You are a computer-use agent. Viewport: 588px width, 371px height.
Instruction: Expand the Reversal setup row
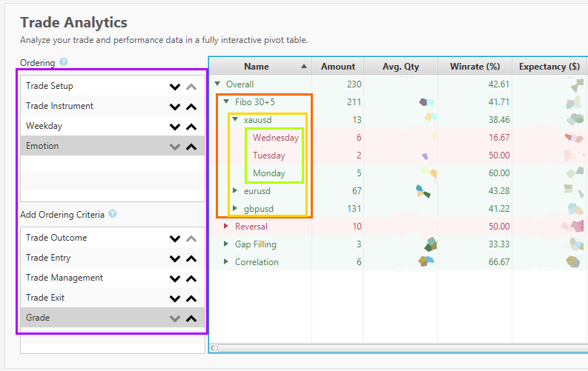coord(225,226)
